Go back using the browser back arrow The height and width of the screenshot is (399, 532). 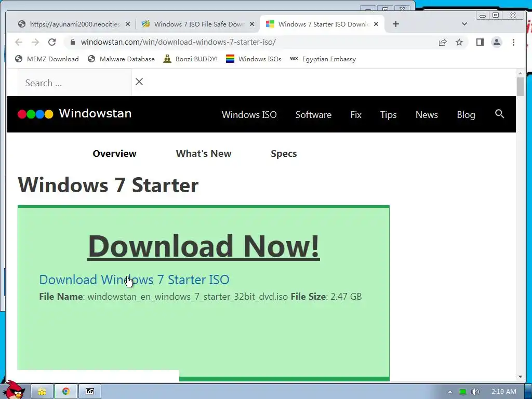[19, 42]
